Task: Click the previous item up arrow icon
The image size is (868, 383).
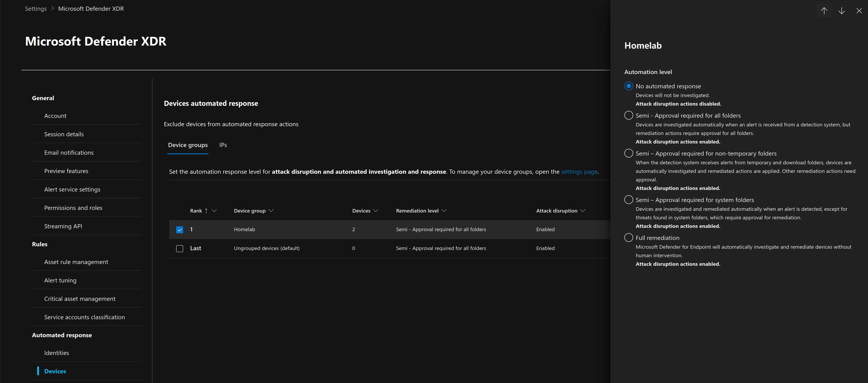Action: pyautogui.click(x=824, y=11)
